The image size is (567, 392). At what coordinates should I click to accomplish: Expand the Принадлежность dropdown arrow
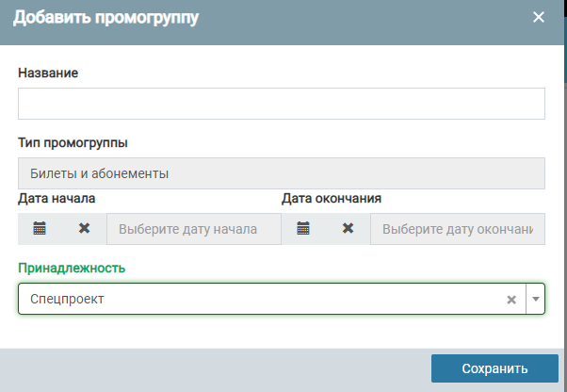536,300
